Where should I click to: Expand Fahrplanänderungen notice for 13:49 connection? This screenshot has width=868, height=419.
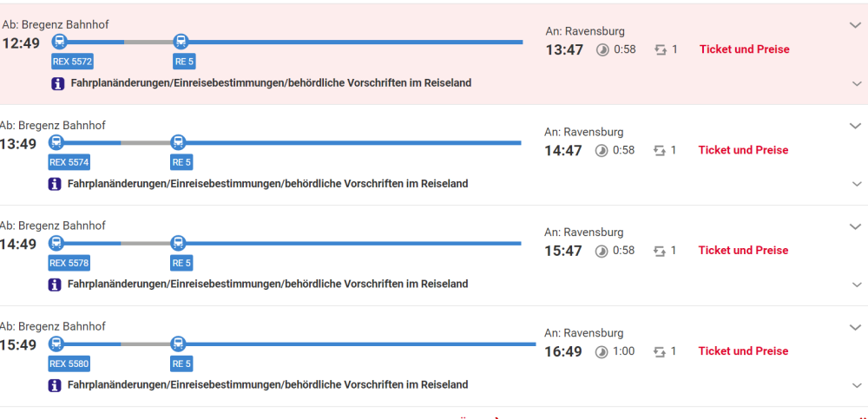857,184
